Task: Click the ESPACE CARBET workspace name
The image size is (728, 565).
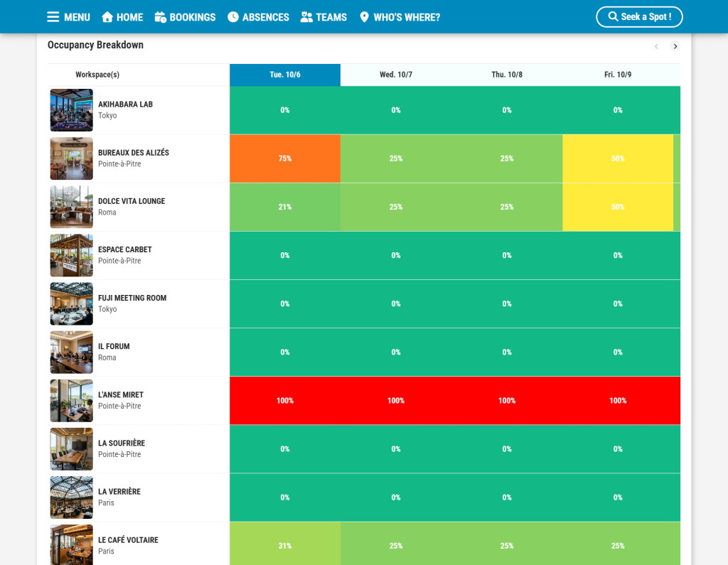Action: [125, 249]
